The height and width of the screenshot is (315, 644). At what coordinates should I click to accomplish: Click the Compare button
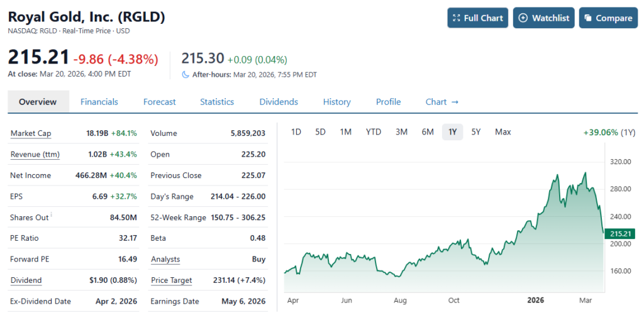click(x=608, y=18)
